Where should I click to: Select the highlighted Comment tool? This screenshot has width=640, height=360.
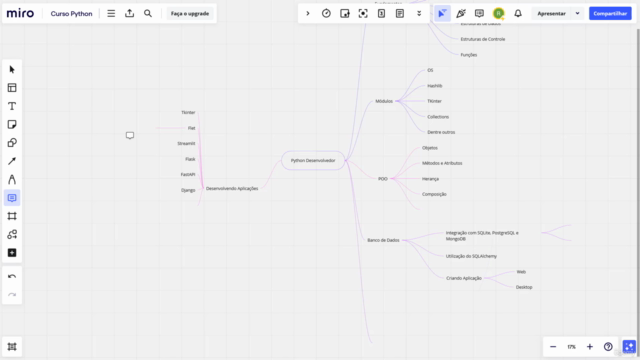(12, 198)
